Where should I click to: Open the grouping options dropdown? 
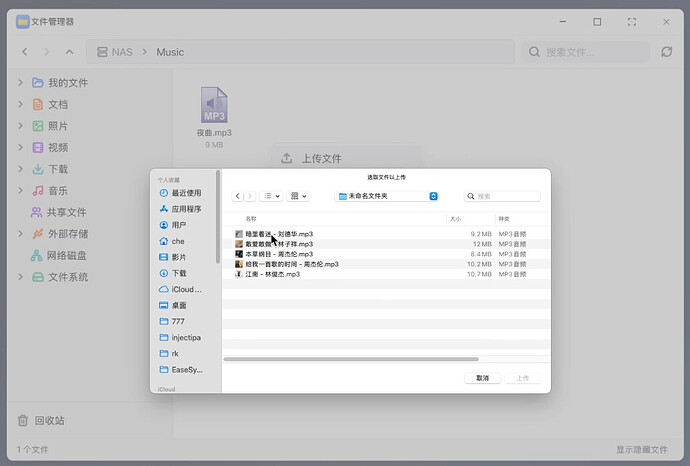tap(299, 196)
